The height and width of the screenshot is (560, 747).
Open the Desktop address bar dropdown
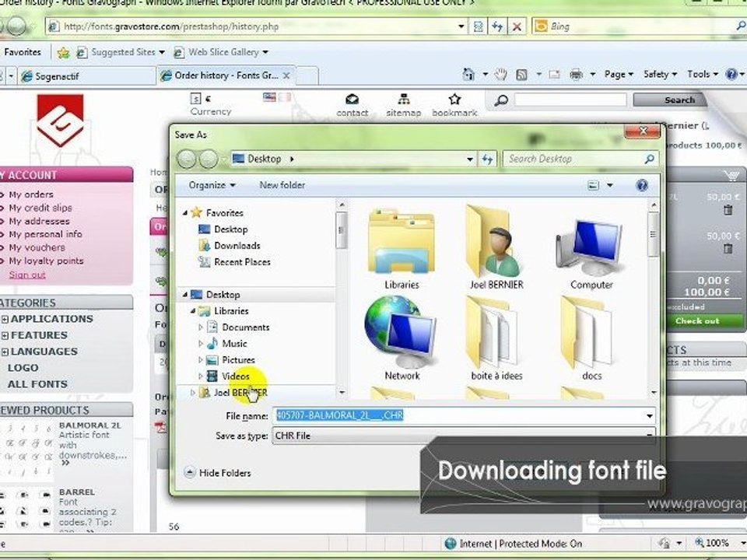coord(470,159)
